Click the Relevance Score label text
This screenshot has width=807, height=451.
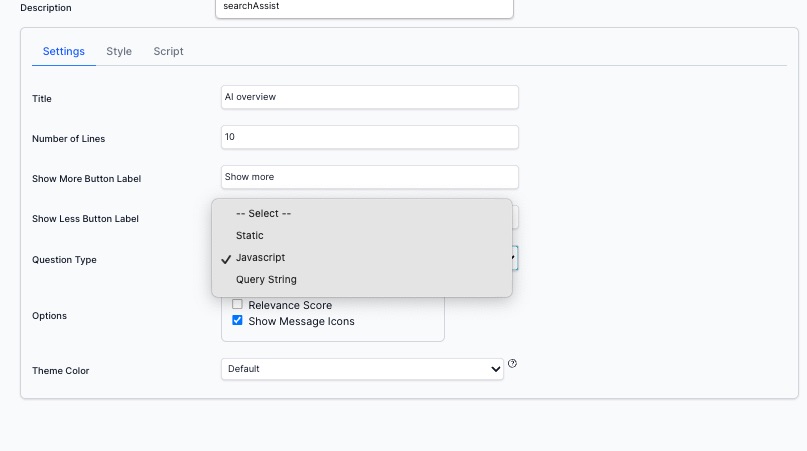(x=290, y=305)
